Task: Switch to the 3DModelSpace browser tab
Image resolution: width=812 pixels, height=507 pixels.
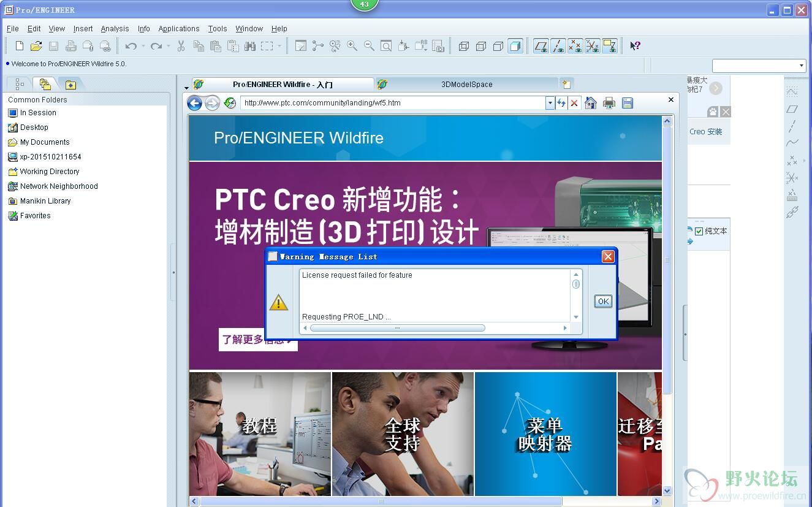Action: (467, 85)
